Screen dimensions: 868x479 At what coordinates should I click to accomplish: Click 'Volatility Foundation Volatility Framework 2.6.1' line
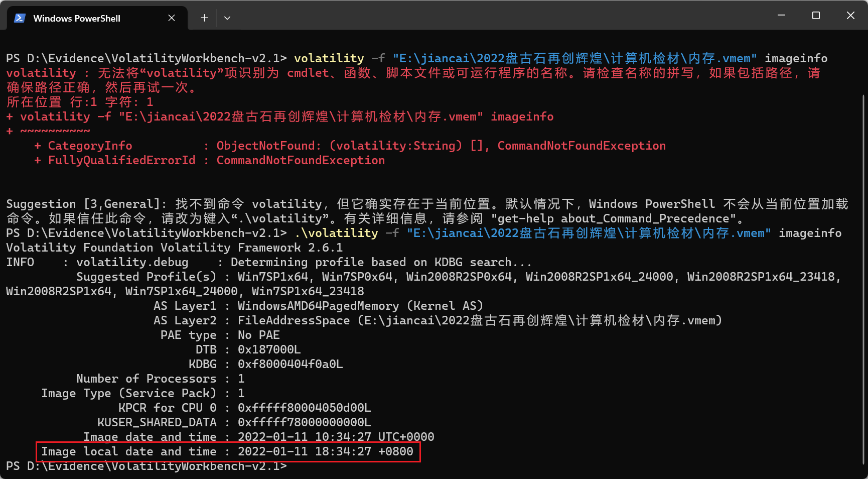(175, 248)
